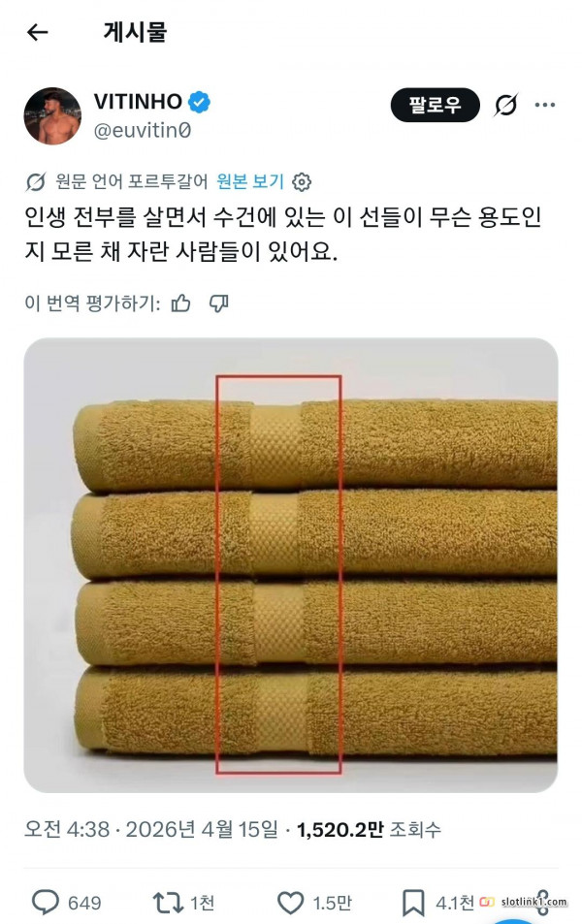The height and width of the screenshot is (924, 582).
Task: Click the VITINHO display name
Action: click(138, 102)
